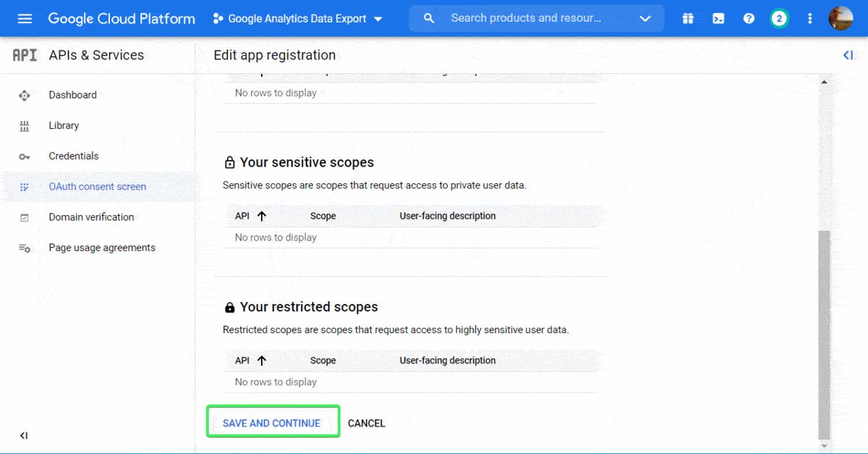Open the navigation hamburger menu

pyautogui.click(x=25, y=18)
